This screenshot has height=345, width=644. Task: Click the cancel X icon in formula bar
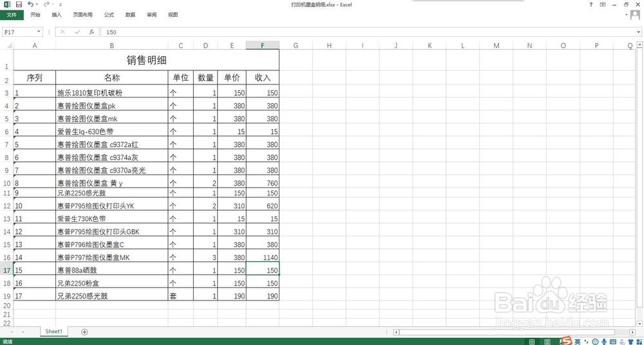[x=63, y=32]
